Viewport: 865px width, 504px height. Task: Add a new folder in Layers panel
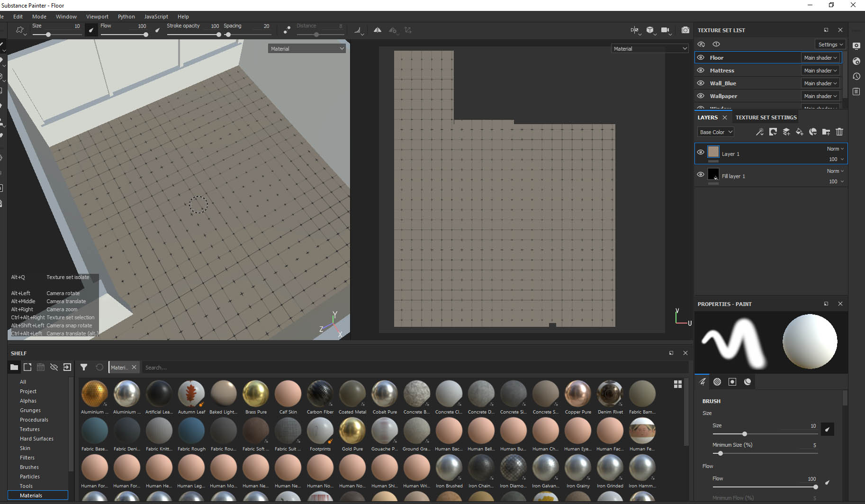tap(826, 132)
